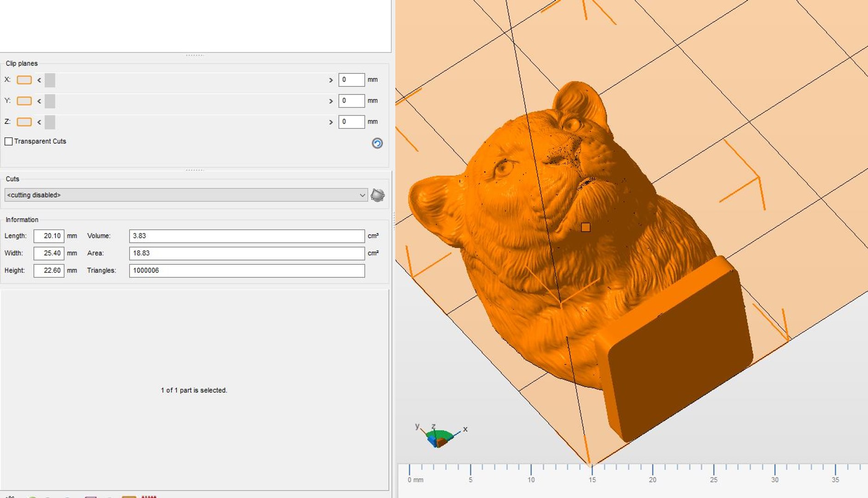Click the X clip plane slider handle
This screenshot has width=868, height=498.
pos(50,80)
